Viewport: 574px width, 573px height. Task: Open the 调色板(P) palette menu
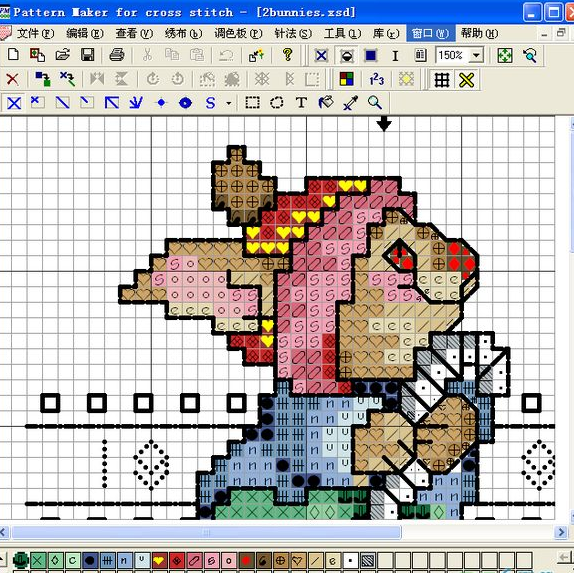[238, 34]
